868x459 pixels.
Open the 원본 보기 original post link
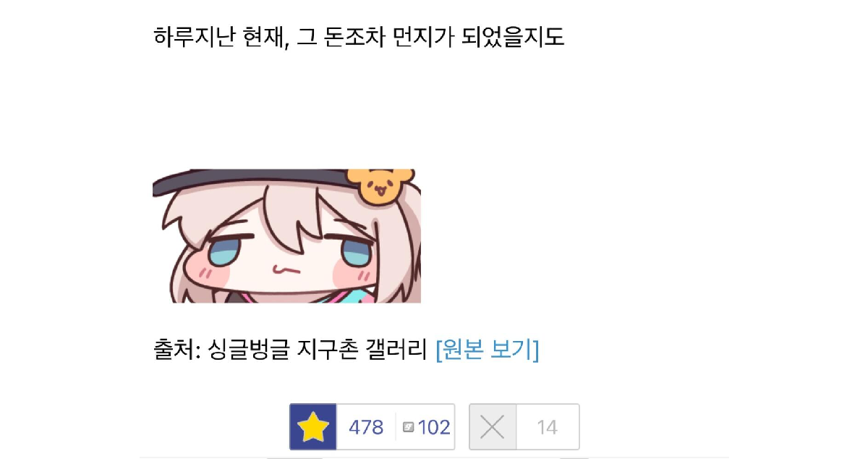[488, 350]
